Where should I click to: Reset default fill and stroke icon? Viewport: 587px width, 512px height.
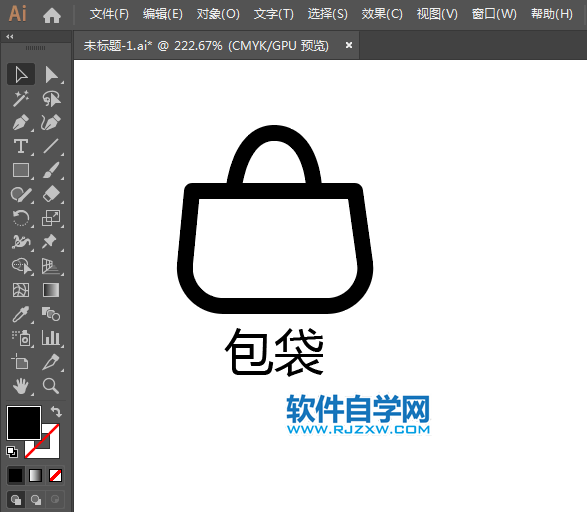point(12,452)
